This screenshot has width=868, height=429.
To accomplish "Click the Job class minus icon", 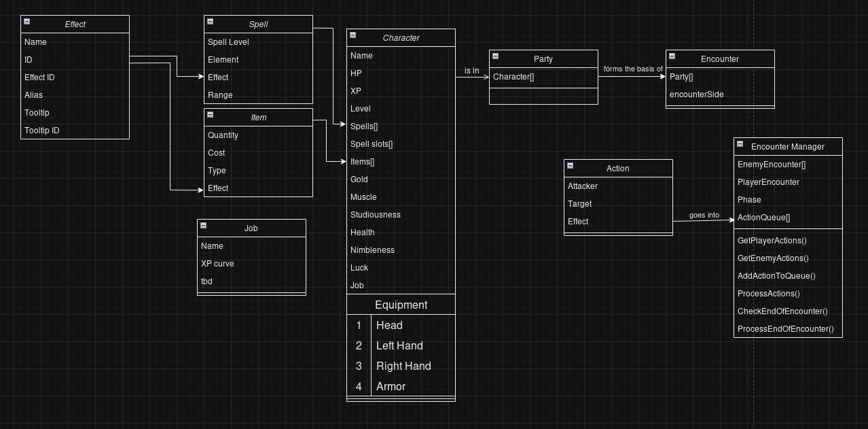I will 203,226.
